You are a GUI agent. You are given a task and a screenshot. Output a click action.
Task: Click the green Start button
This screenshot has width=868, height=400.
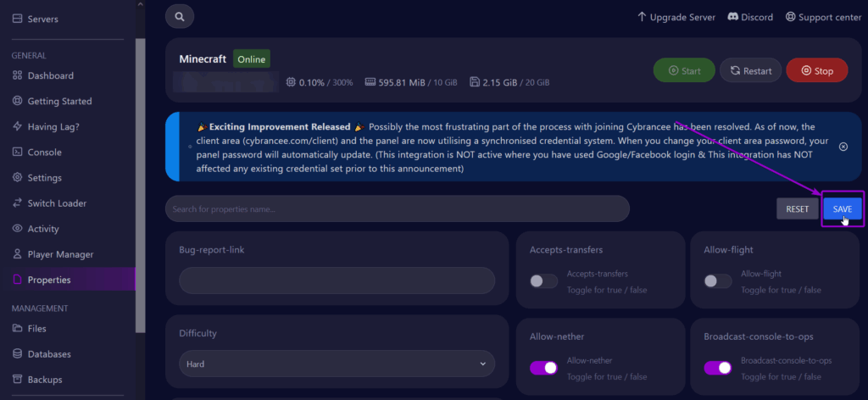point(684,70)
